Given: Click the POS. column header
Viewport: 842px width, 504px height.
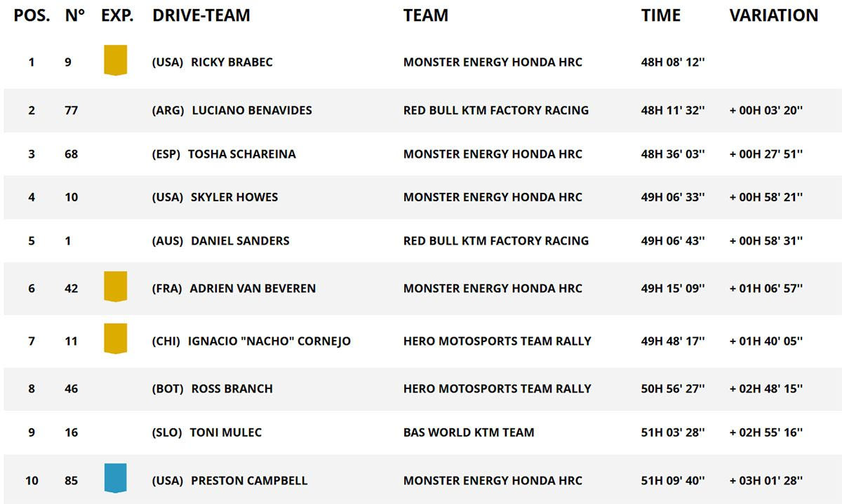Looking at the screenshot, I should [32, 15].
